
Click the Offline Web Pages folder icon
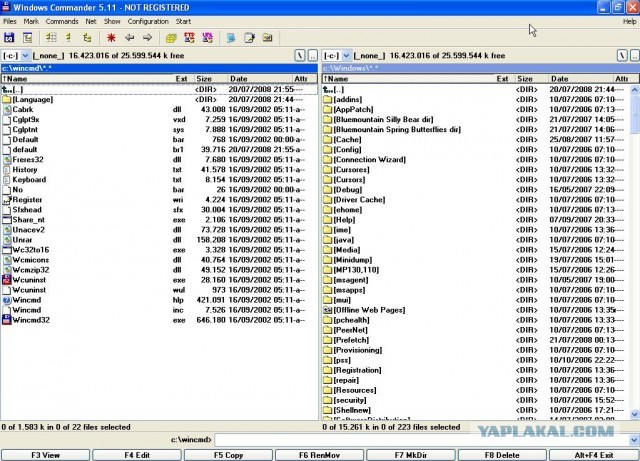click(x=327, y=310)
